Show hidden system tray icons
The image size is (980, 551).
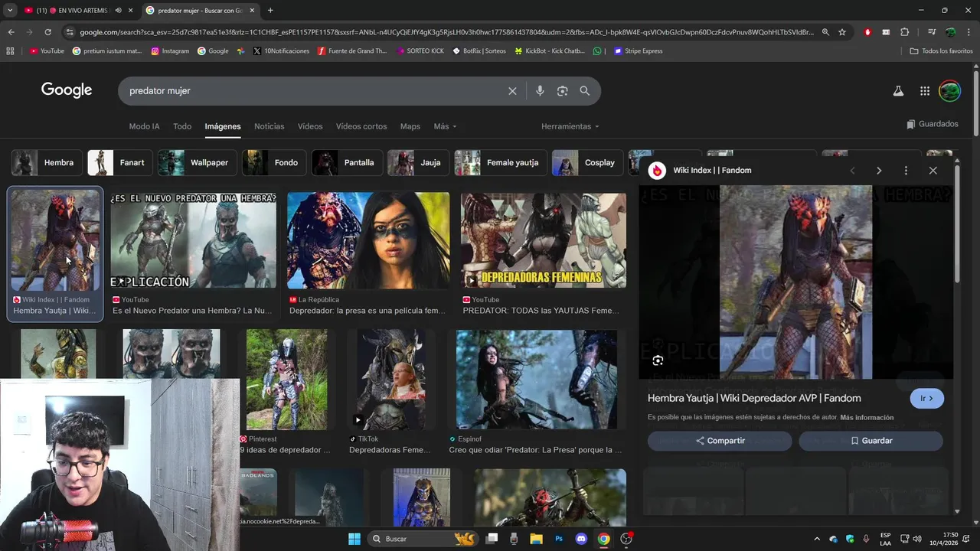(x=817, y=539)
